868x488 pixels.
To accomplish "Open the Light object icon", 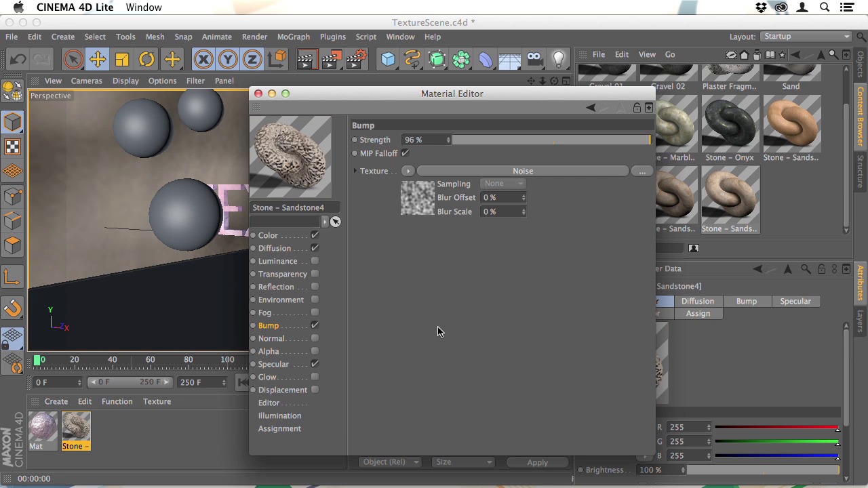I will pyautogui.click(x=559, y=60).
